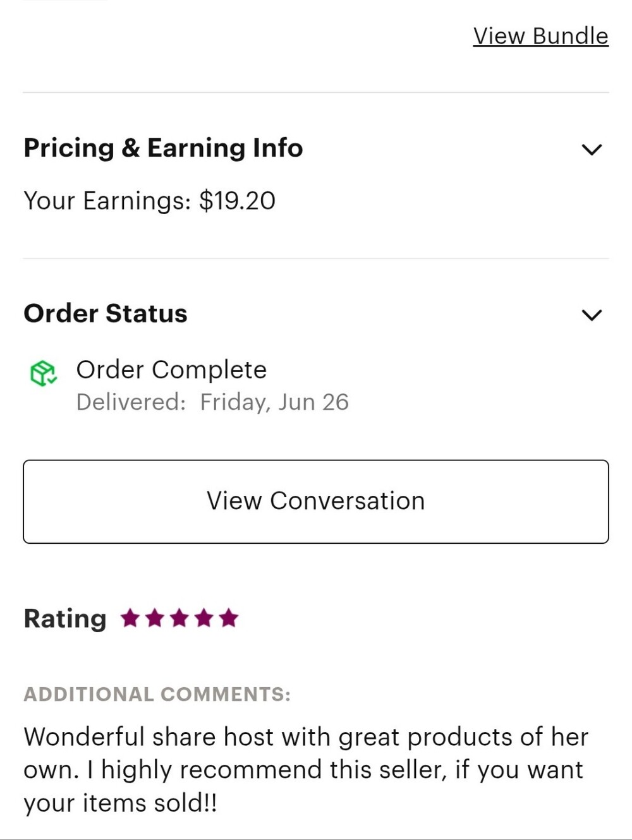
Task: Collapse the Pricing & Earning Info chevron
Action: 592,150
